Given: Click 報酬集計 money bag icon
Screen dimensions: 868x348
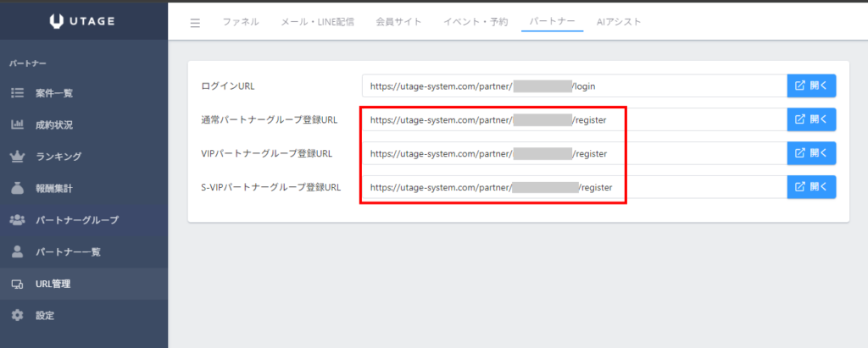Looking at the screenshot, I should coord(17,188).
